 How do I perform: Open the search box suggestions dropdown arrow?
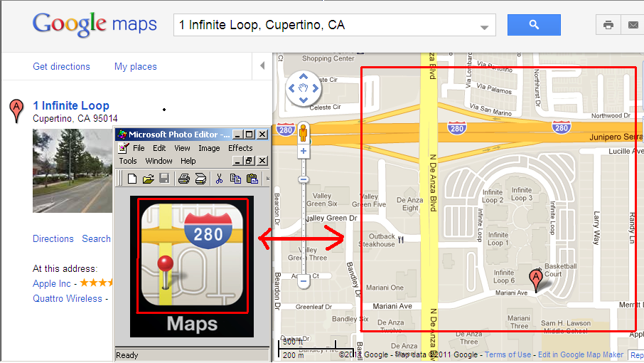tap(485, 28)
